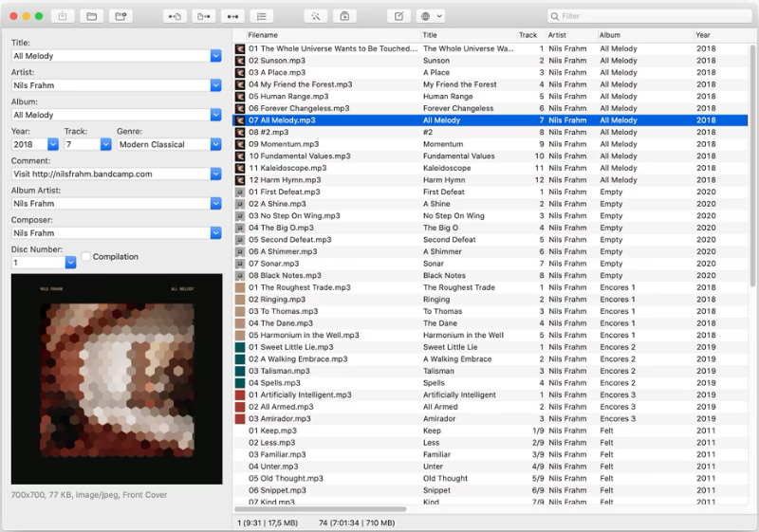Expand the Genre dropdown arrow

(x=215, y=144)
